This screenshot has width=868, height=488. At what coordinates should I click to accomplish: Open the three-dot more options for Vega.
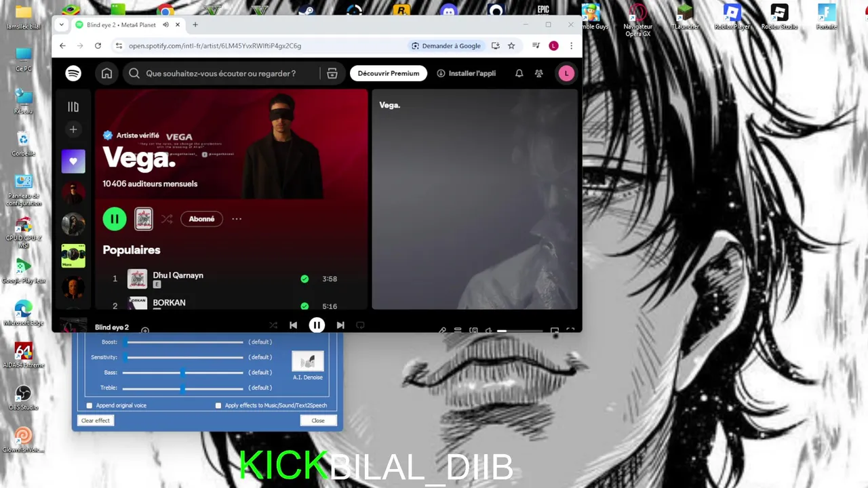click(x=237, y=219)
